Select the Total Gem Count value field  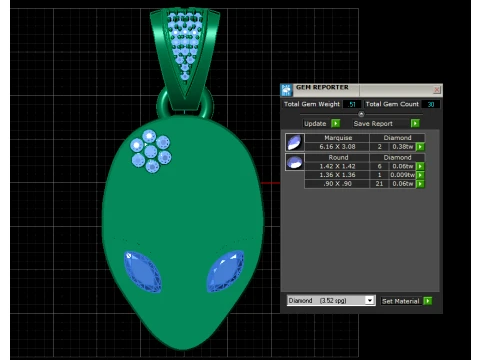(430, 104)
